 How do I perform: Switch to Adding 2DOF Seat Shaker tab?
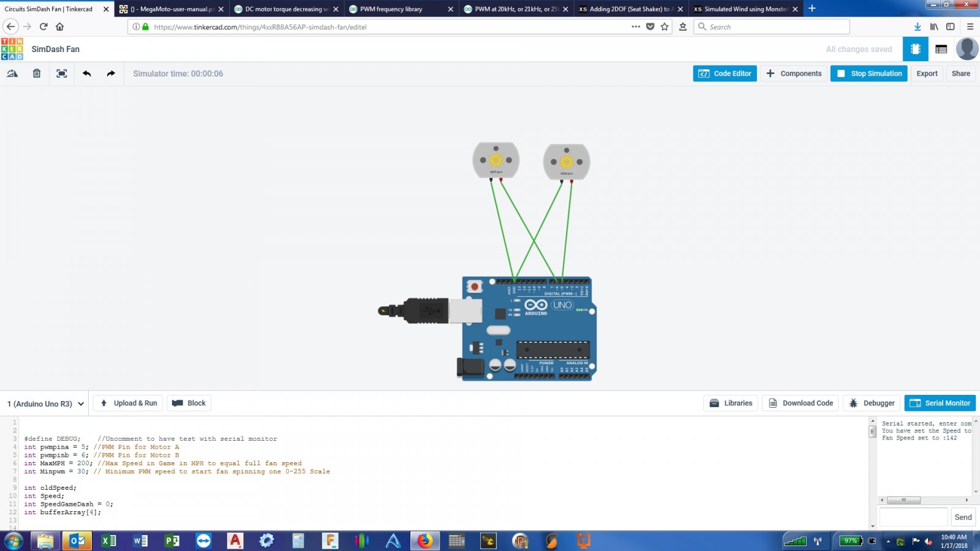pos(630,9)
